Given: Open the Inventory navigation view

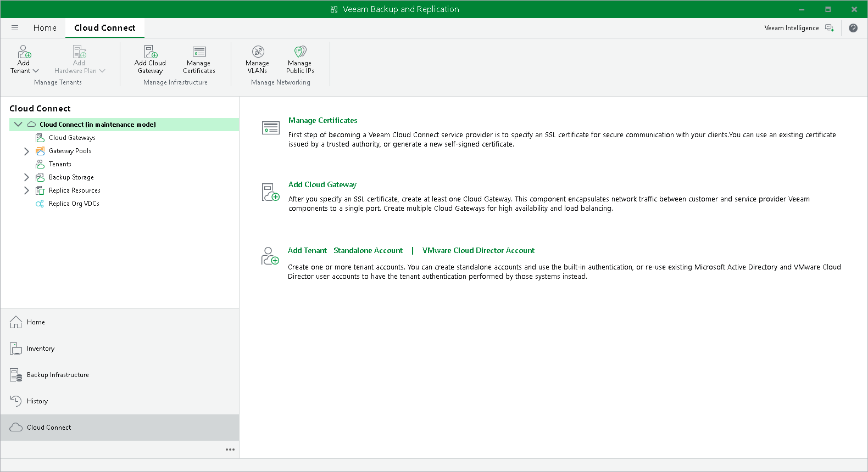Looking at the screenshot, I should tap(120, 349).
